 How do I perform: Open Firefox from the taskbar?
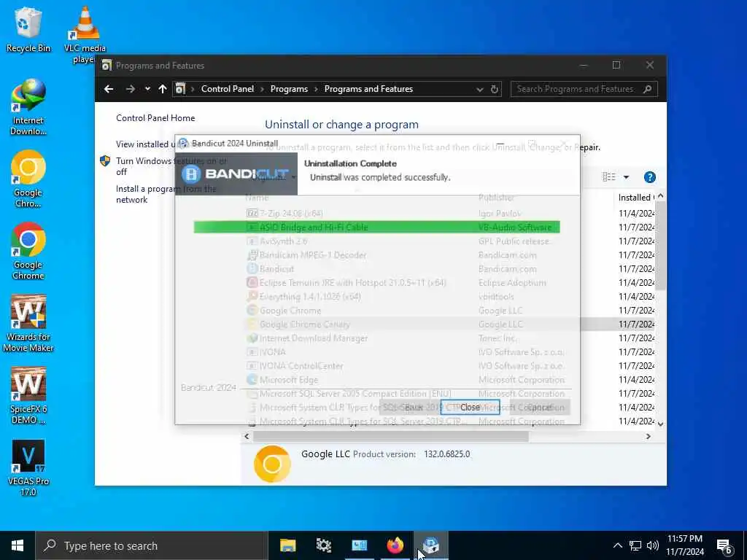[x=395, y=545]
